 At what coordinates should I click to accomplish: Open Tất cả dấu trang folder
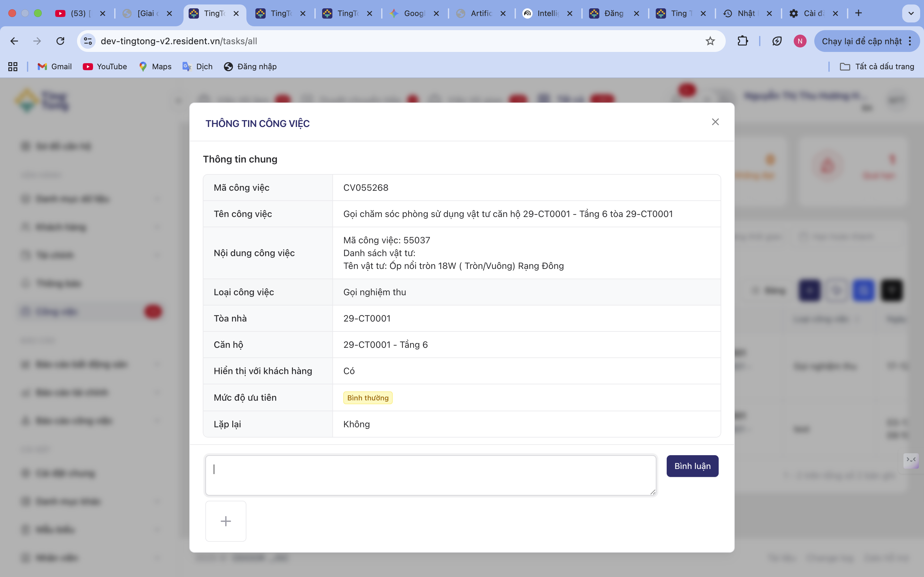[877, 67]
